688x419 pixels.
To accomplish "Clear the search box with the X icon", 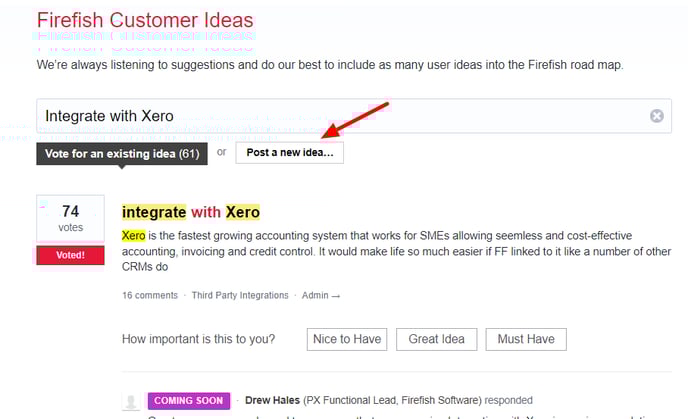I will 656,116.
